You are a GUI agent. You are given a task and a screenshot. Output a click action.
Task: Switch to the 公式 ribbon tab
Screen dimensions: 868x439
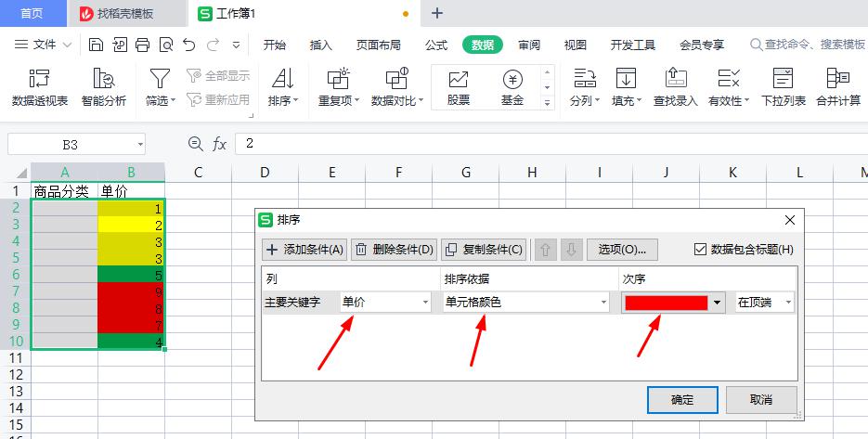[x=436, y=45]
